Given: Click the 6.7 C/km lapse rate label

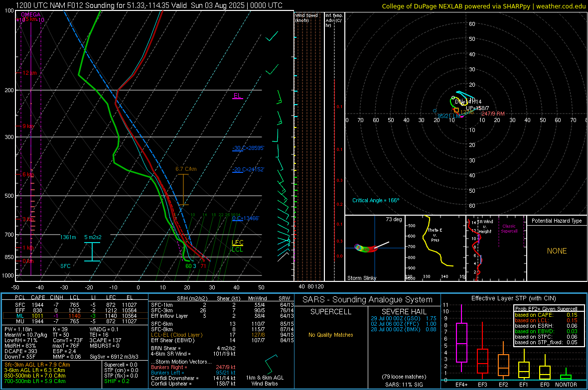Looking at the screenshot, I should pos(186,169).
